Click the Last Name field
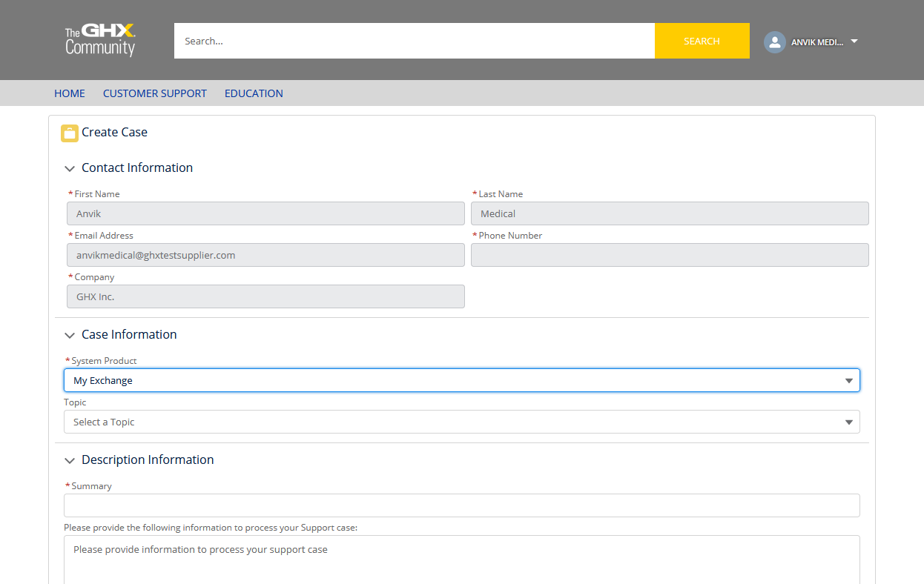Screen dimensions: 924x584 (x=669, y=213)
